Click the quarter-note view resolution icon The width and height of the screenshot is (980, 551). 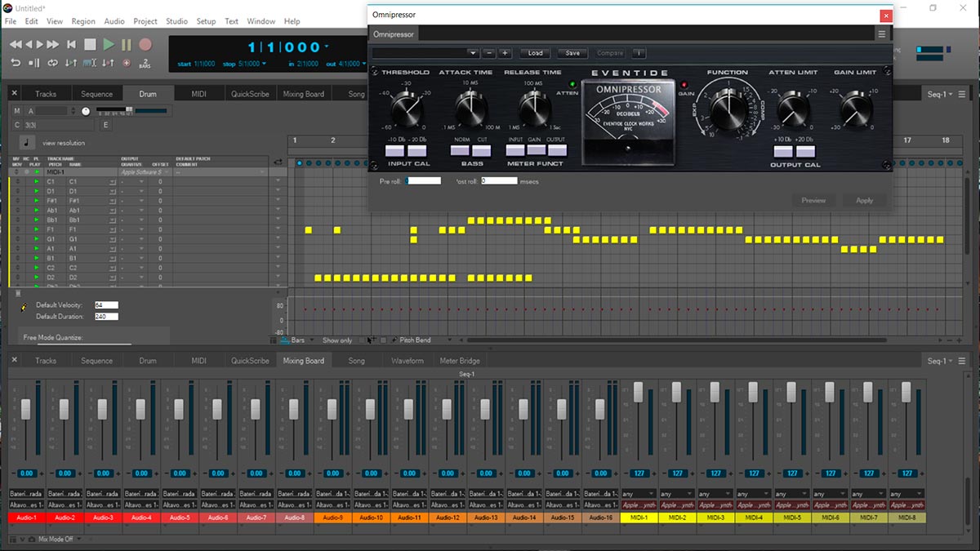[27, 142]
